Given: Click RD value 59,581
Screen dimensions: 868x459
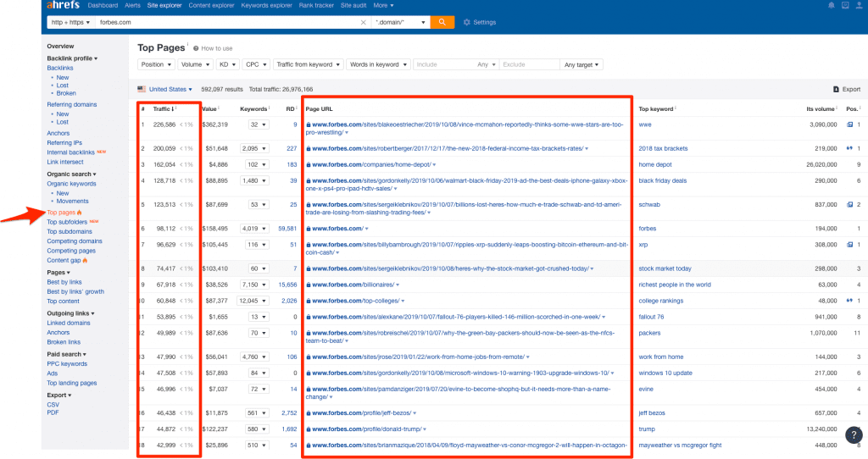Looking at the screenshot, I should click(287, 229).
